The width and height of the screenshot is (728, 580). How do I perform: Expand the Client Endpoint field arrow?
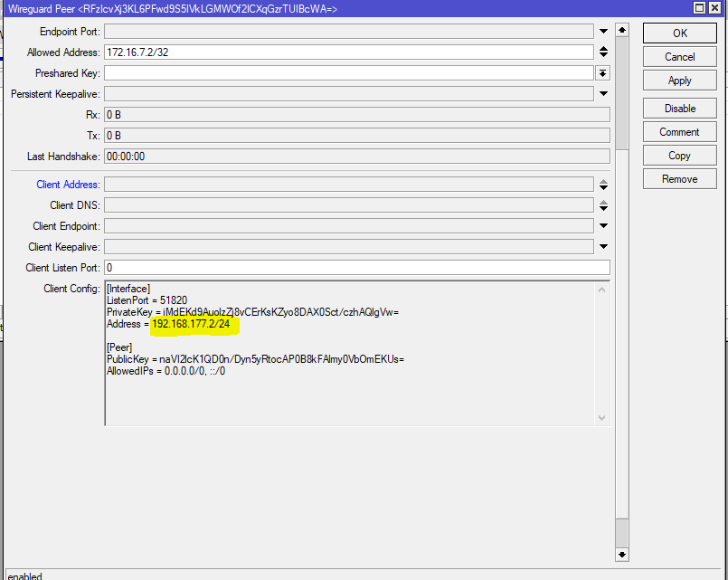(603, 226)
